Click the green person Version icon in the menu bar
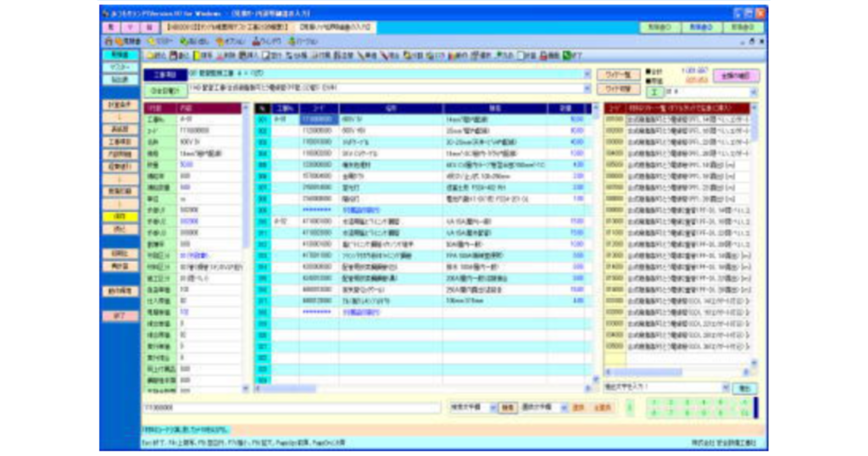 tap(292, 41)
